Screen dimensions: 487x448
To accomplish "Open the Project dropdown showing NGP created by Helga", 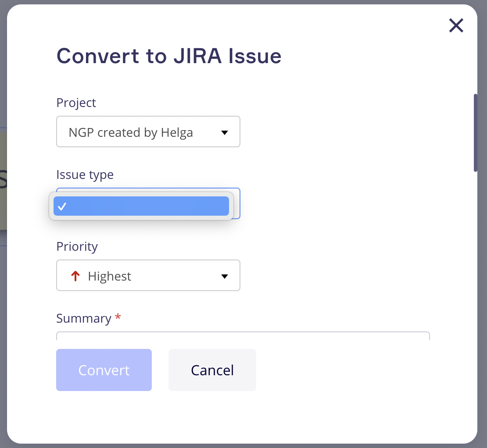I will pyautogui.click(x=148, y=132).
